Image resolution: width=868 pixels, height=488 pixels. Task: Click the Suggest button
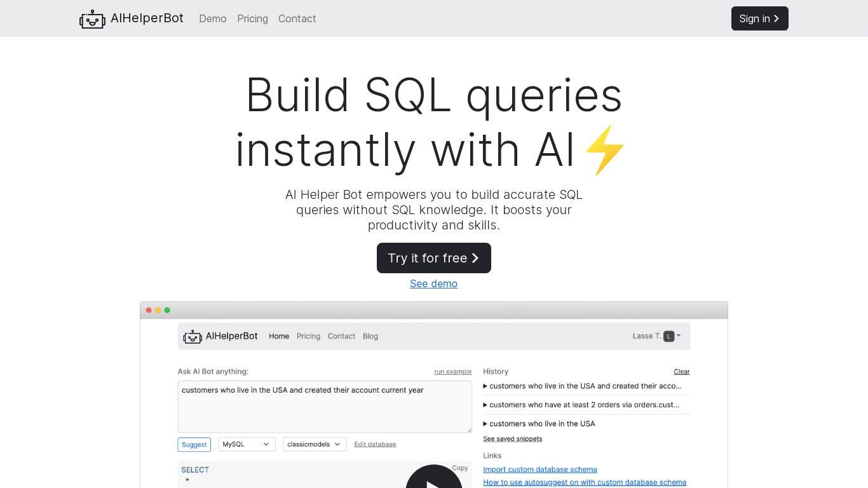194,444
